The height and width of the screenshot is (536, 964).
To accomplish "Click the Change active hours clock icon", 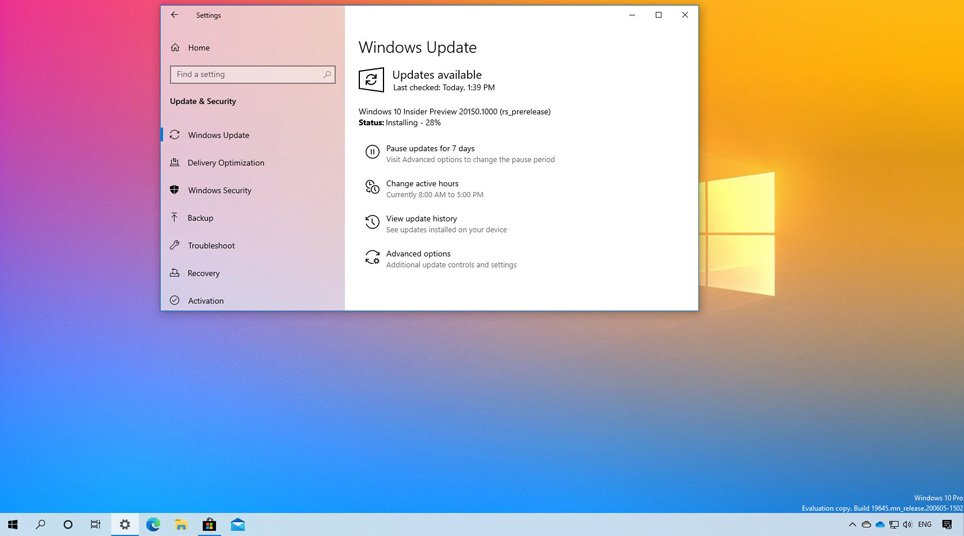I will [372, 188].
